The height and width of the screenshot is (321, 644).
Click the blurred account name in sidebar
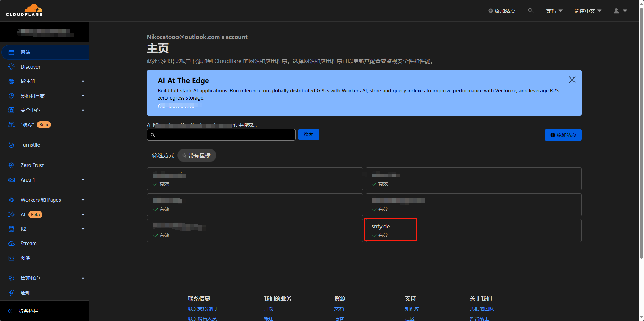pyautogui.click(x=45, y=32)
